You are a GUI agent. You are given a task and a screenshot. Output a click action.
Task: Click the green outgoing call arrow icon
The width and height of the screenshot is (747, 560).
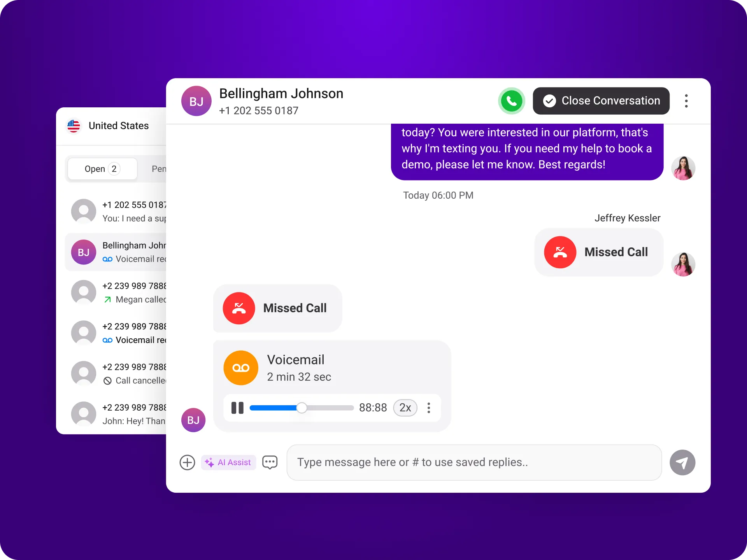coord(108,299)
